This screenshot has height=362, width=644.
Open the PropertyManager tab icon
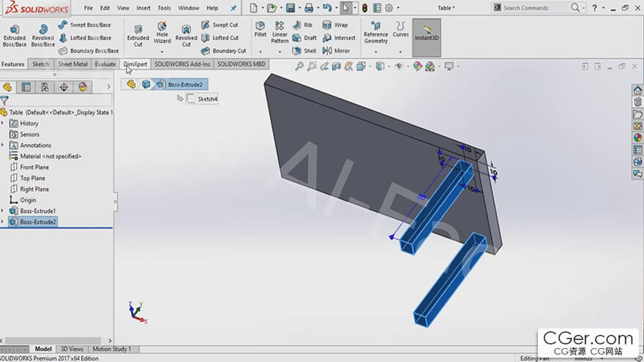[x=26, y=87]
